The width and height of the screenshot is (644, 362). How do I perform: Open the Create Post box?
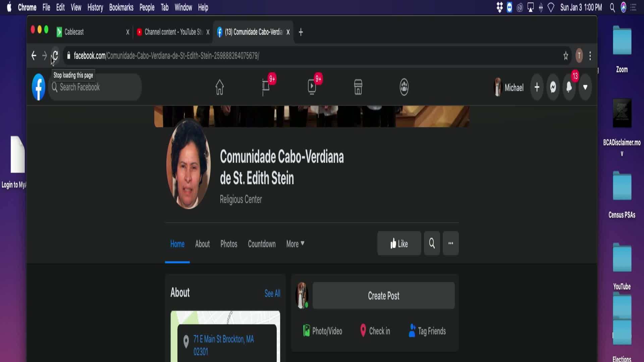point(384,296)
